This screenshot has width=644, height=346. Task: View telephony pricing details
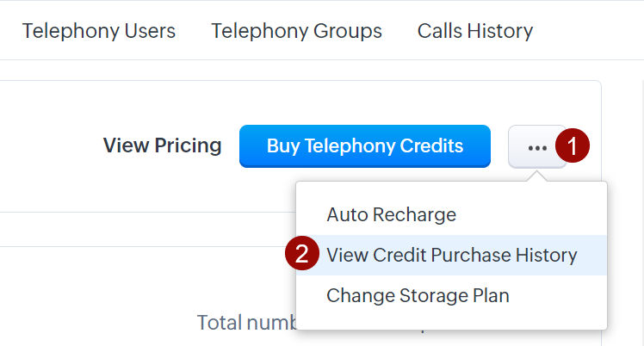tap(162, 145)
